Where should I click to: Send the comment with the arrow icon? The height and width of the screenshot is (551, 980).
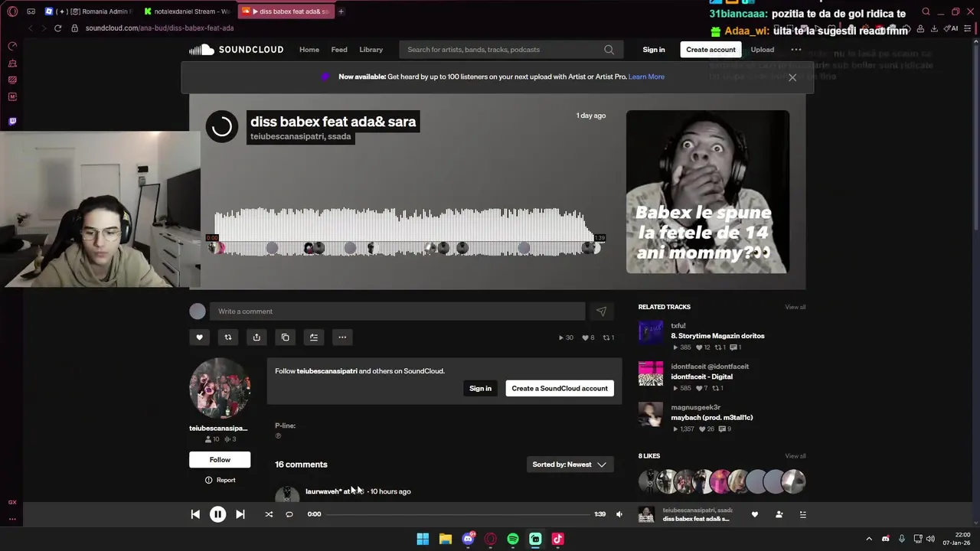(x=601, y=311)
